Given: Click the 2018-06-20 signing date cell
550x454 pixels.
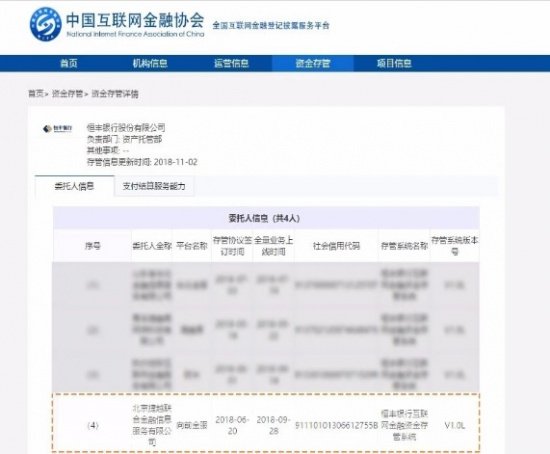Looking at the screenshot, I should coord(232,425).
